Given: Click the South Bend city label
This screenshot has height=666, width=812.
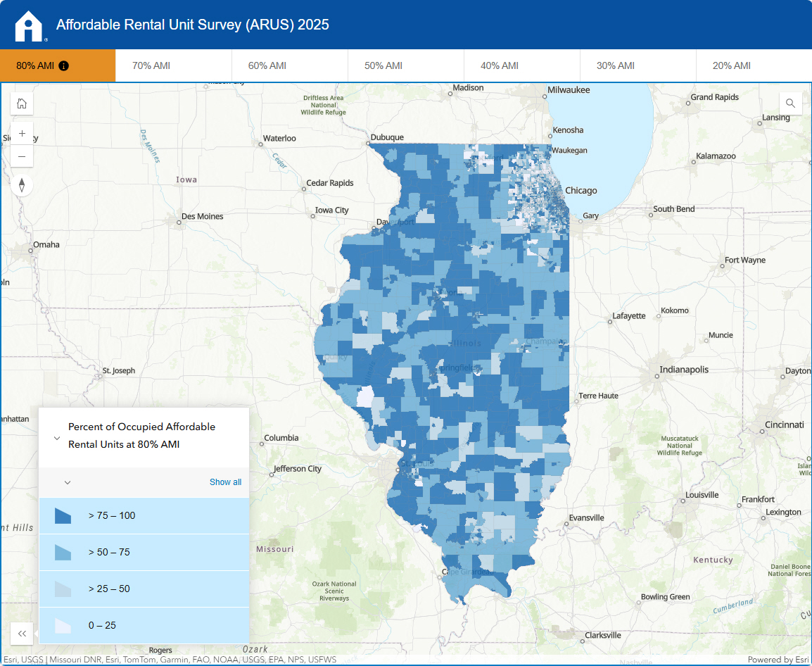Looking at the screenshot, I should (x=673, y=209).
